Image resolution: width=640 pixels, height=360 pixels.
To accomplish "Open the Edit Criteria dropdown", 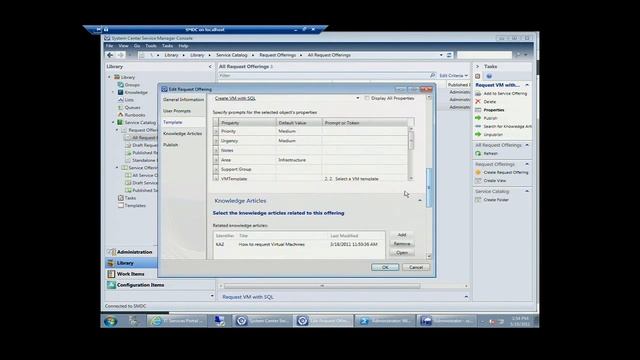I will [x=453, y=76].
